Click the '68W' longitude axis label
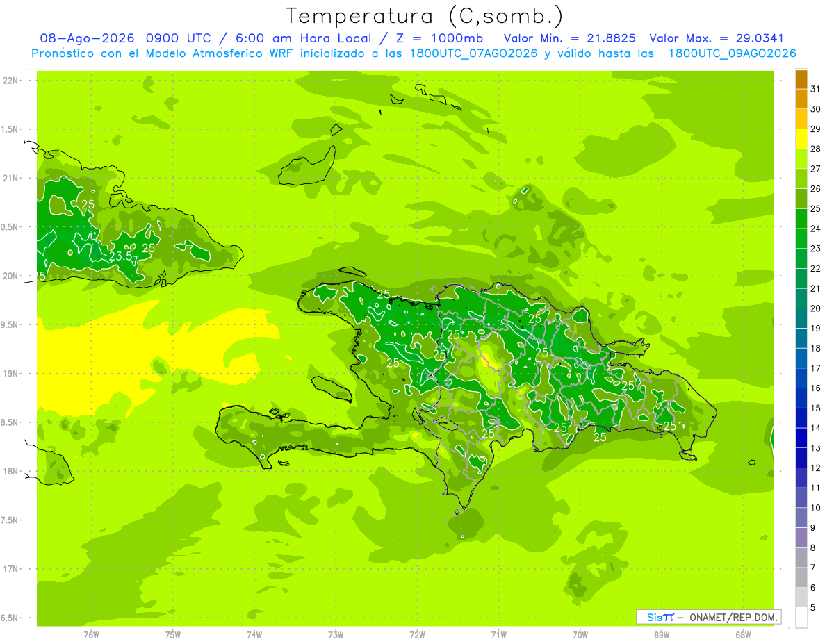The width and height of the screenshot is (834, 644). tap(743, 634)
